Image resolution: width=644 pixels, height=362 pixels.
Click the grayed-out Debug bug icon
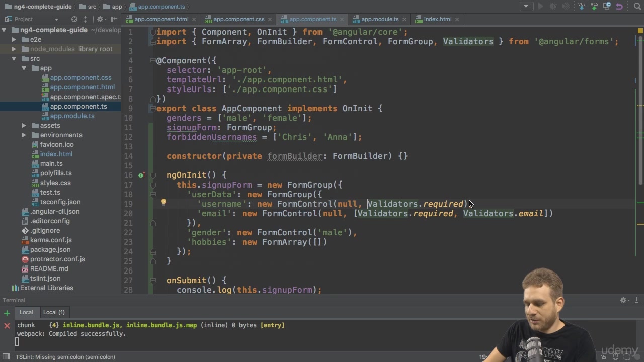coord(553,6)
